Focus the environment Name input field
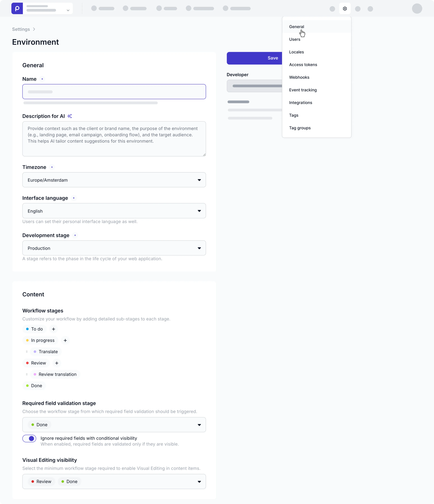 coord(114,92)
